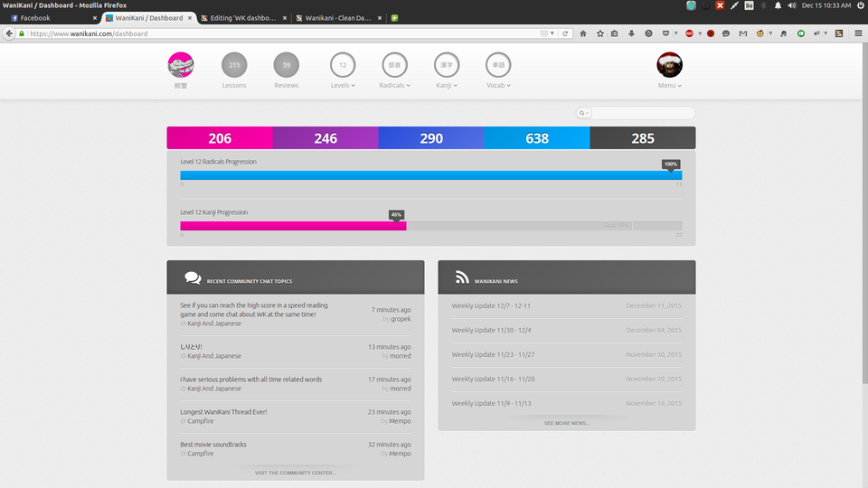
Task: Open Weekly Update 11/30 - 12/4 news
Action: [492, 331]
